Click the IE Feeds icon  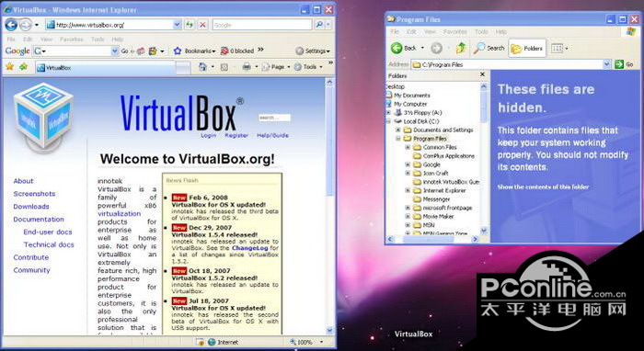point(224,67)
